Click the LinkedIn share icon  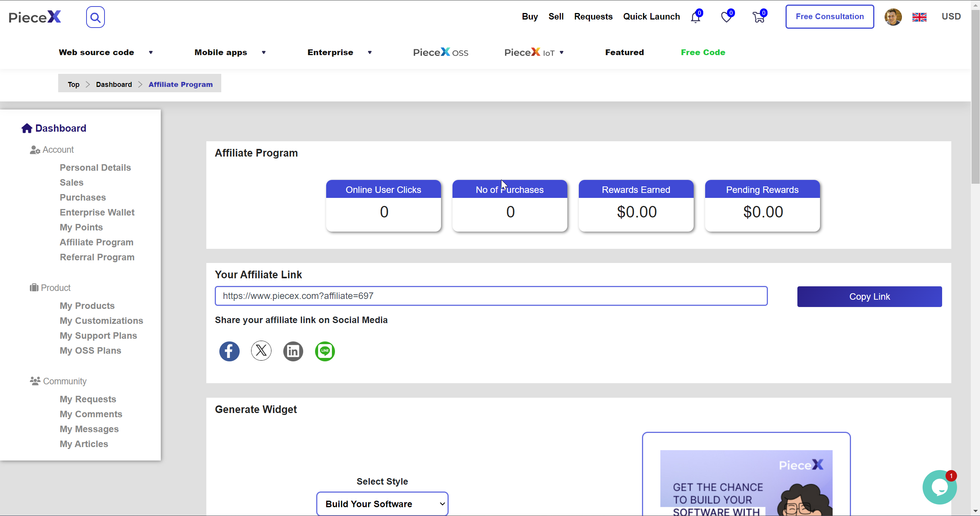[293, 351]
